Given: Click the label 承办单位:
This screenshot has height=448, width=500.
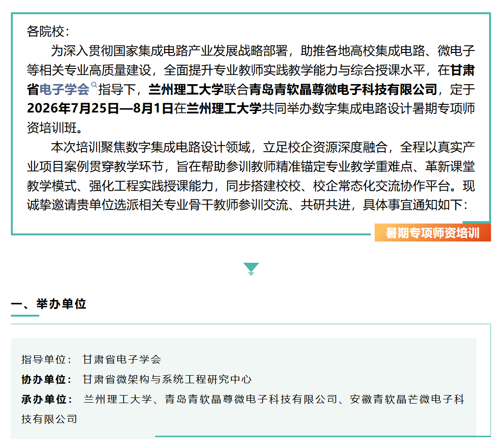Looking at the screenshot, I should (x=47, y=399).
